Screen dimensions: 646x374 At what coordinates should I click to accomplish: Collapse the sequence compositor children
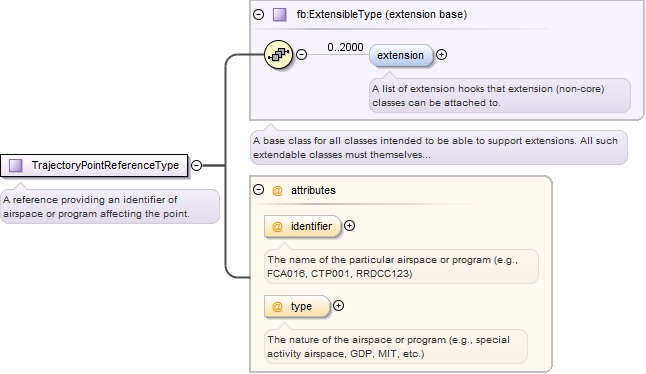point(302,54)
